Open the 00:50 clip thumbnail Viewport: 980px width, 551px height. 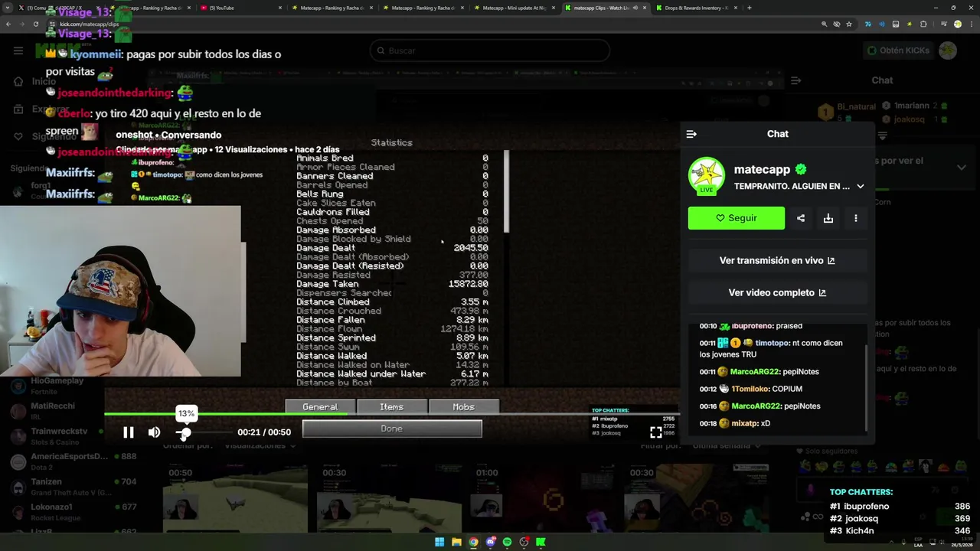pyautogui.click(x=234, y=499)
